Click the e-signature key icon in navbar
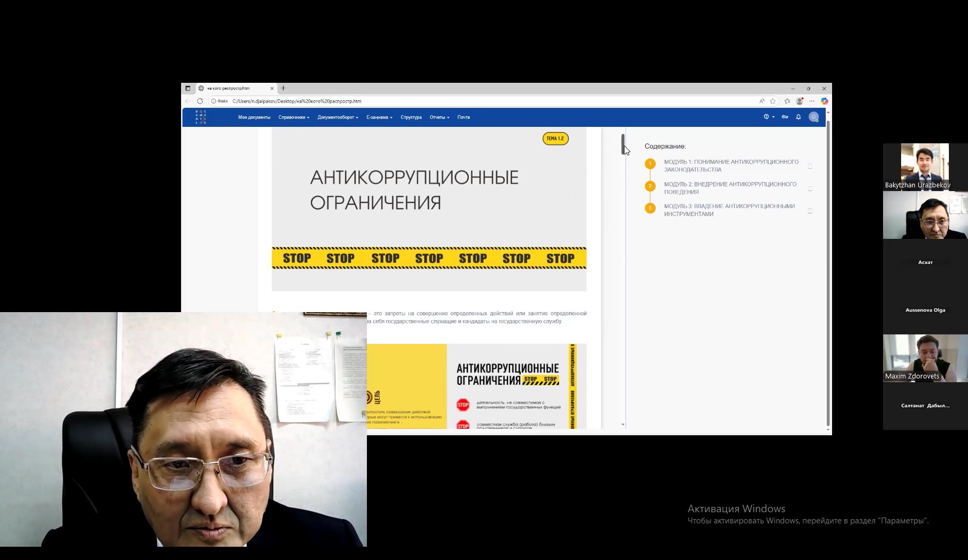968x560 pixels. [x=785, y=118]
